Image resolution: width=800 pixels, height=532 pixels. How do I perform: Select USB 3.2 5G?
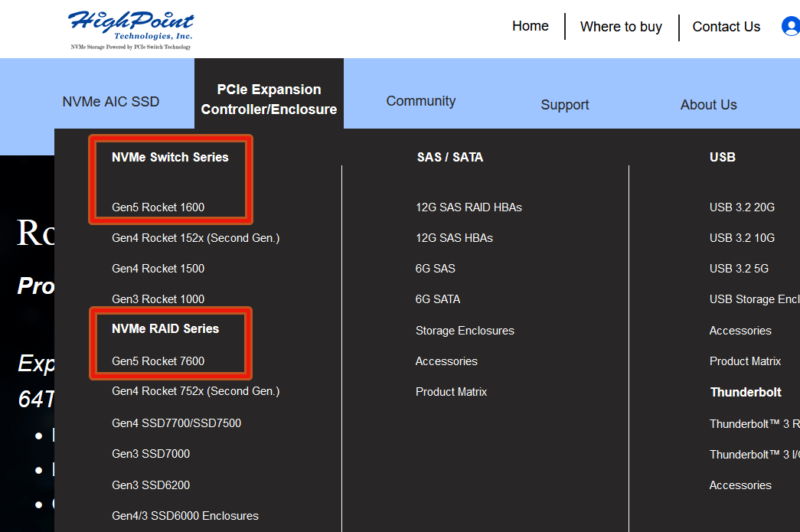pos(739,268)
